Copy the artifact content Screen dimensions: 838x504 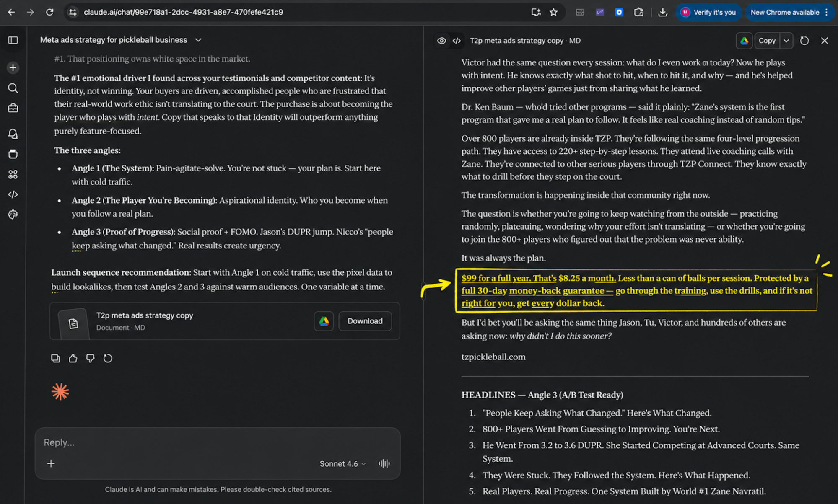(x=767, y=41)
